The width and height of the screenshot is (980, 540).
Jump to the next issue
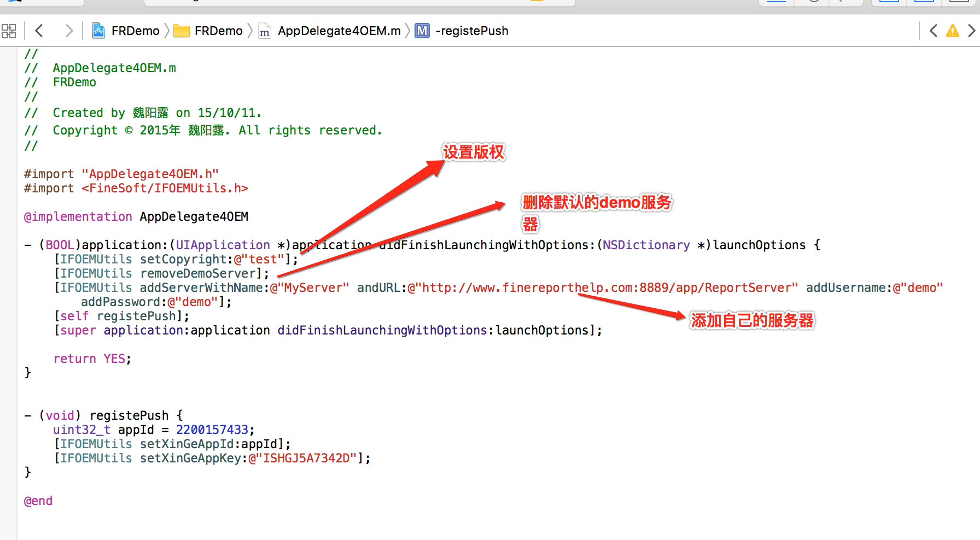click(x=971, y=31)
